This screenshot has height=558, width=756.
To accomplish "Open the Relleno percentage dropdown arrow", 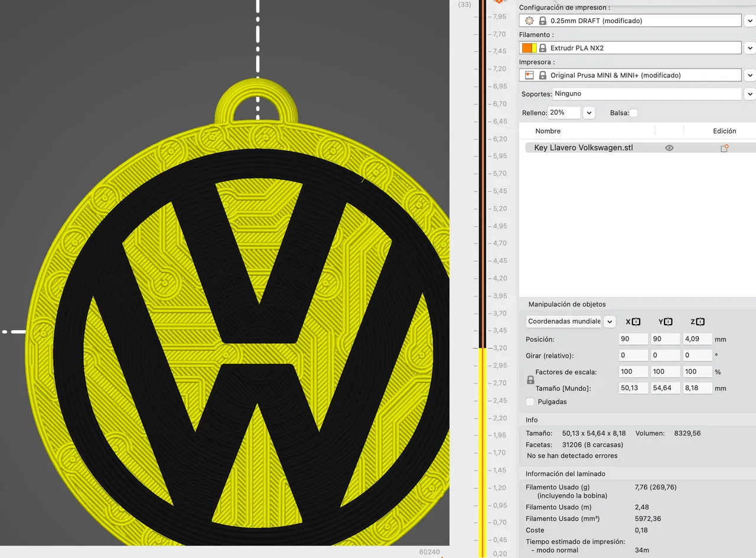I will (x=589, y=113).
